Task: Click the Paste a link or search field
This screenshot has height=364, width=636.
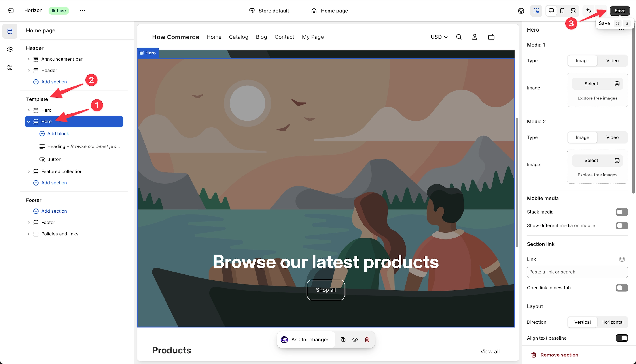Action: (x=577, y=272)
